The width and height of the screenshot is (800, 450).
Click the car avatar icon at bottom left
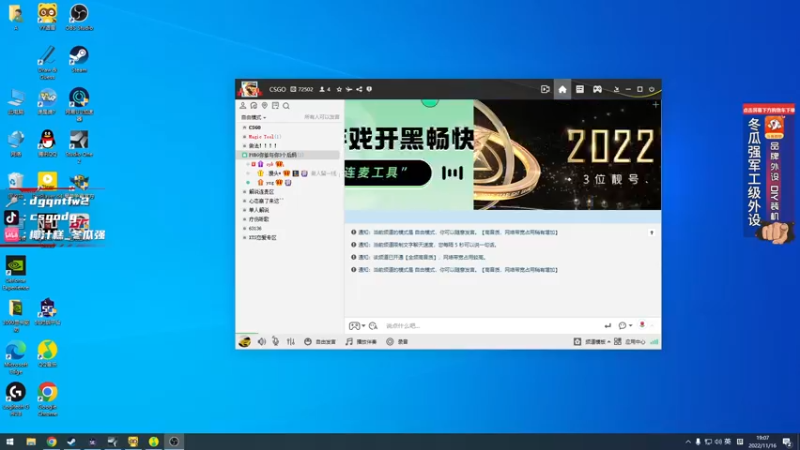tap(244, 342)
